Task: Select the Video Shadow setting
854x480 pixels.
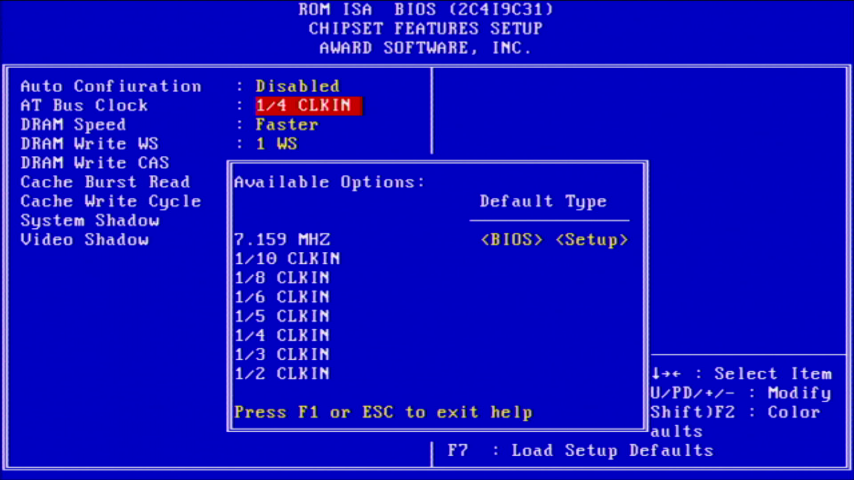Action: coord(85,240)
